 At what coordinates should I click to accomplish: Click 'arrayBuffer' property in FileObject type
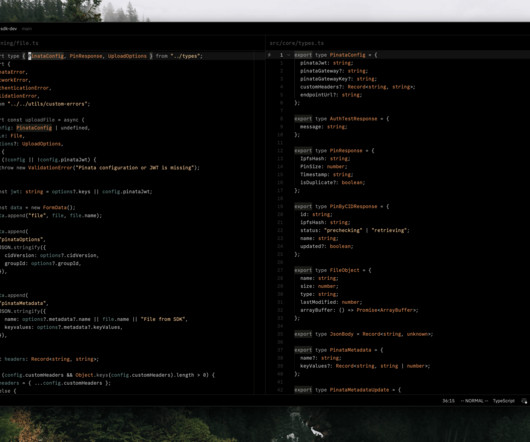pyautogui.click(x=316, y=310)
